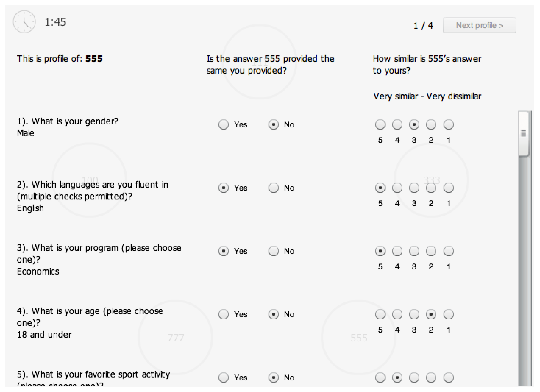
Task: Select Yes for the age question
Action: tap(223, 314)
